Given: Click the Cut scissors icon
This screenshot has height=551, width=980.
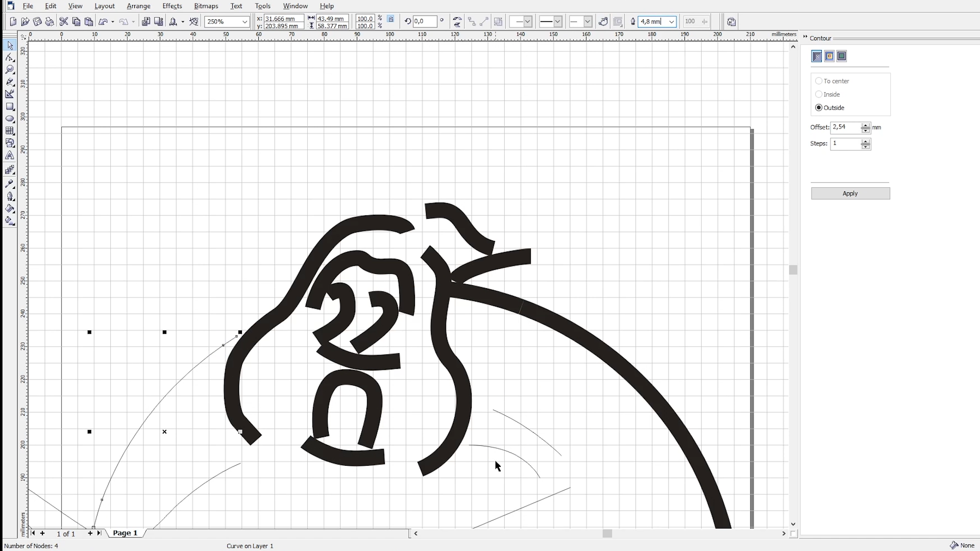Looking at the screenshot, I should click(64, 21).
